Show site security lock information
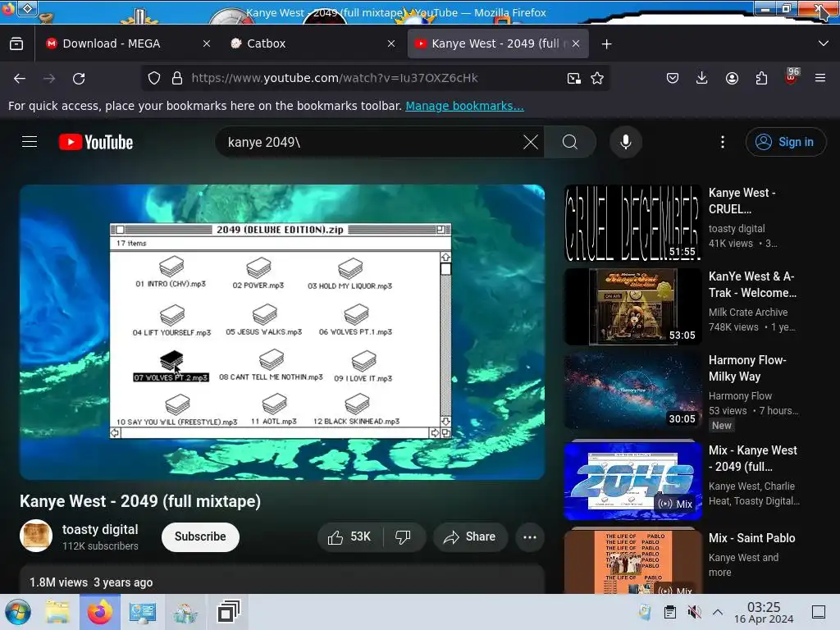This screenshot has height=630, width=840. (177, 78)
